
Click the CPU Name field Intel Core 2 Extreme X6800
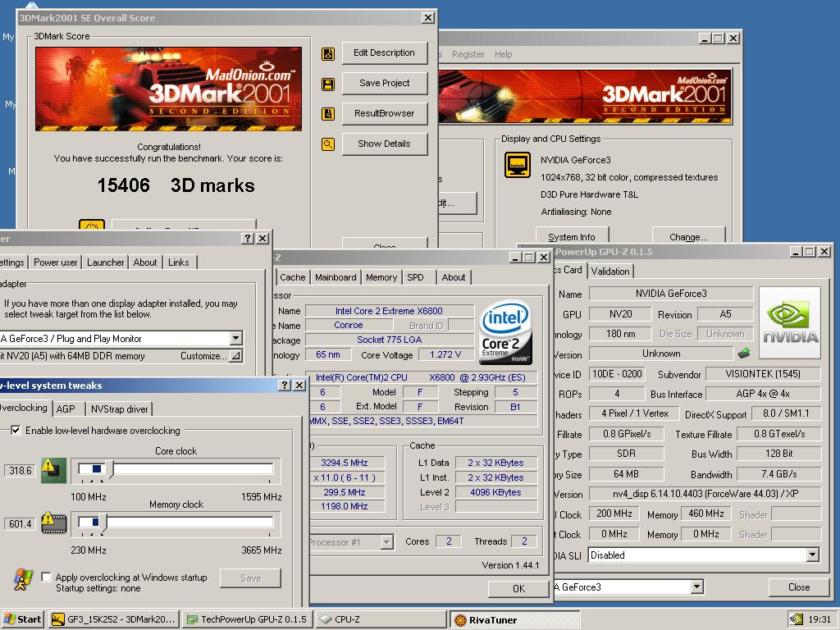[x=389, y=311]
